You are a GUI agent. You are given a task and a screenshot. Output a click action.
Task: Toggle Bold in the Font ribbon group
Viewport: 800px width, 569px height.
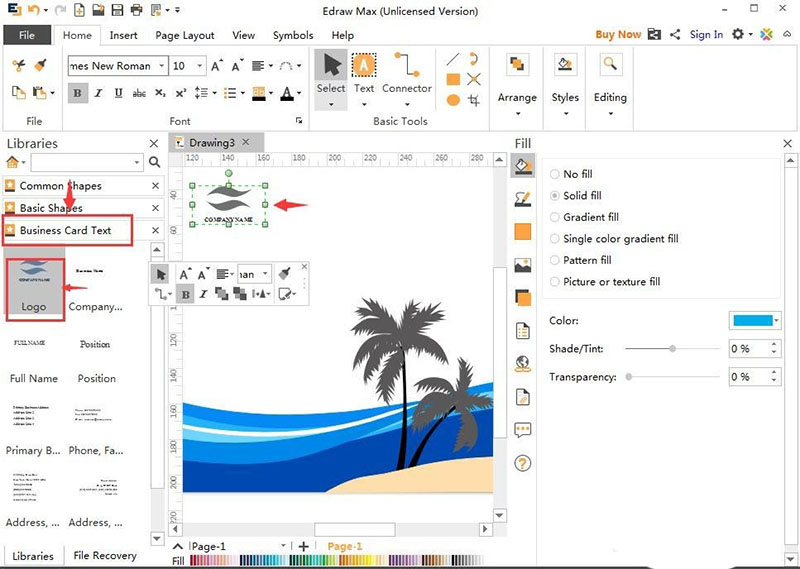[78, 93]
